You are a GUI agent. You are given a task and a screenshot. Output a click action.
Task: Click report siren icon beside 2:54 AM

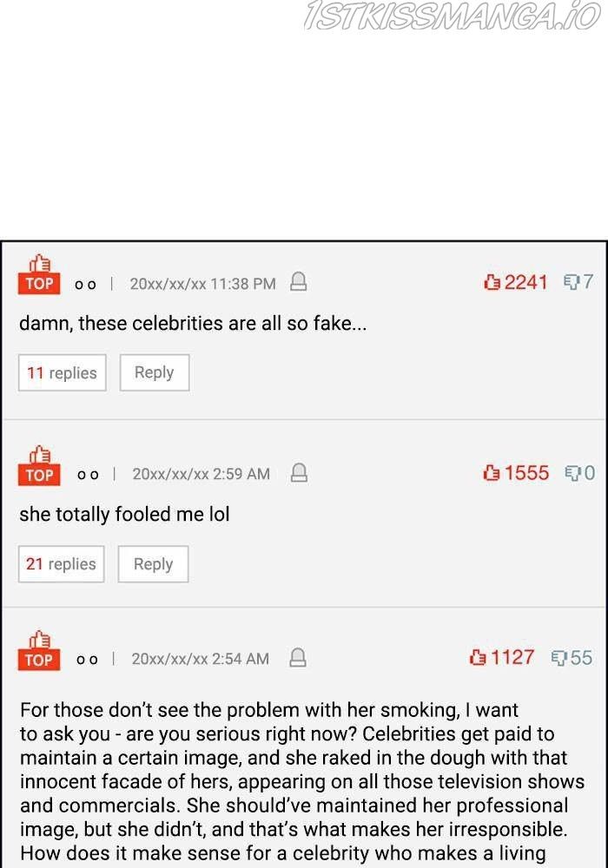(297, 658)
